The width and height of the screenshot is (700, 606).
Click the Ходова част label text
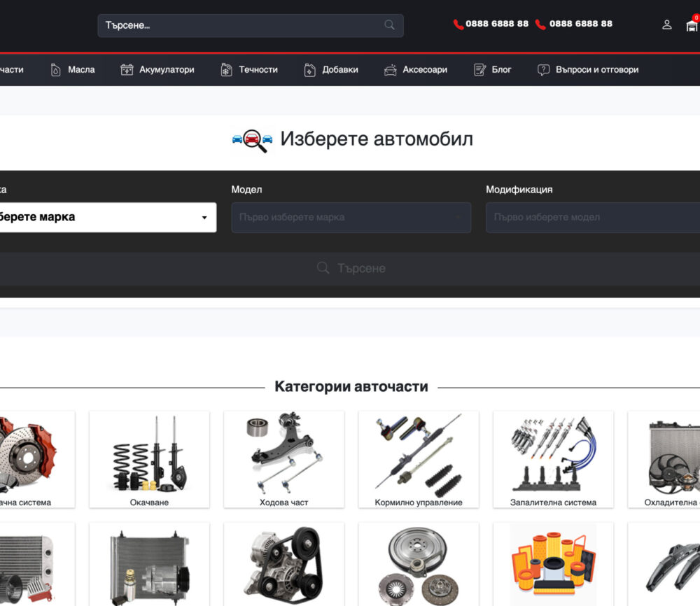point(284,502)
